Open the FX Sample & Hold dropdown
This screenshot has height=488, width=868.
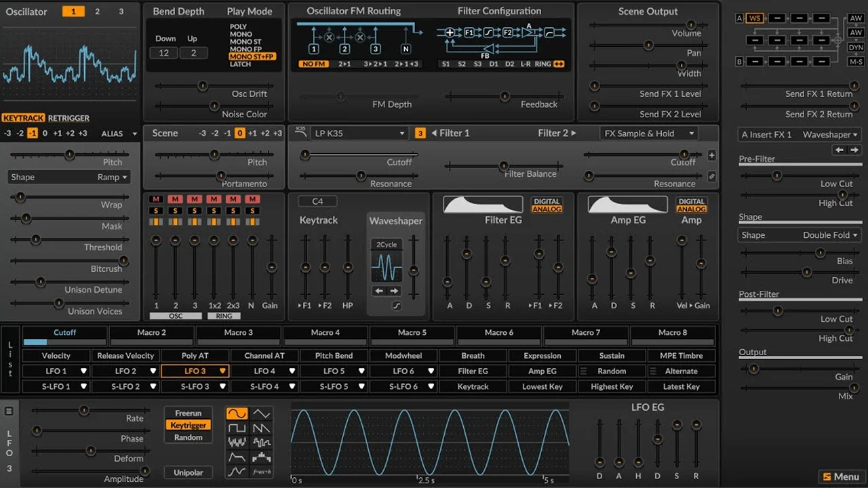(x=648, y=133)
